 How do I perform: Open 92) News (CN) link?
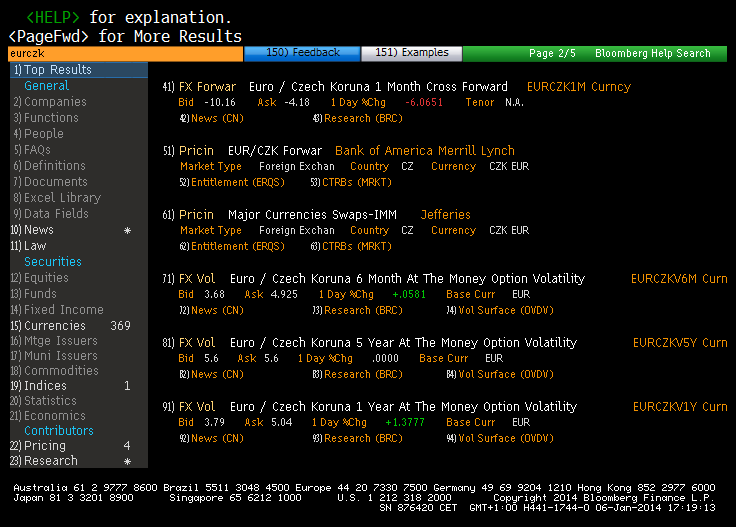tap(211, 438)
